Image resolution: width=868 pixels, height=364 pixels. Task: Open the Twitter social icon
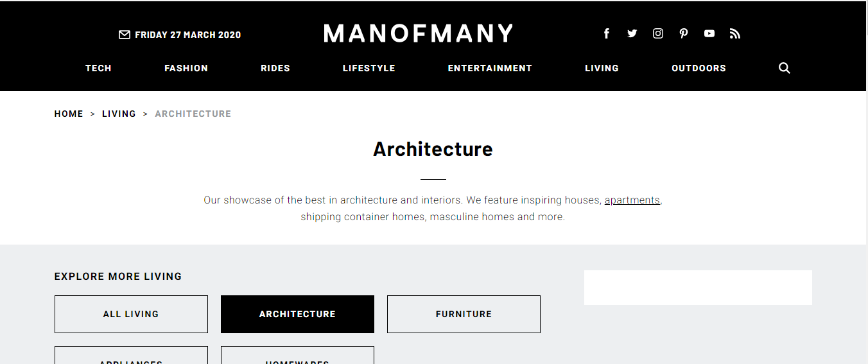click(x=632, y=33)
